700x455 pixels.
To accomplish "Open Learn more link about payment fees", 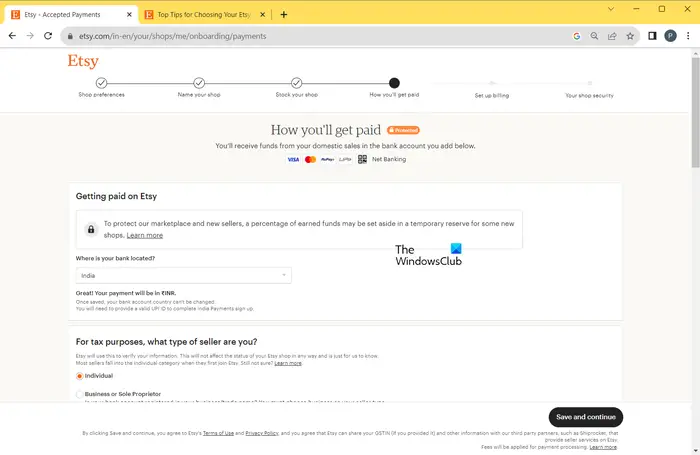I will coord(603,447).
